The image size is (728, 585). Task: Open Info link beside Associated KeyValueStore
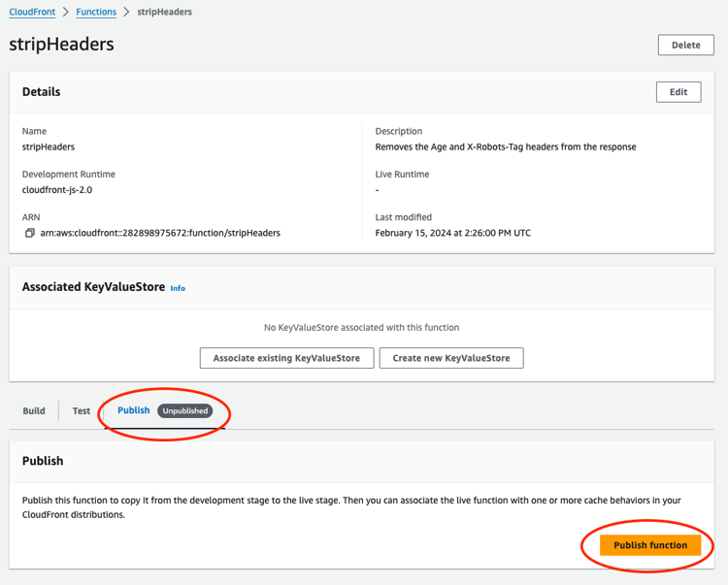click(178, 288)
